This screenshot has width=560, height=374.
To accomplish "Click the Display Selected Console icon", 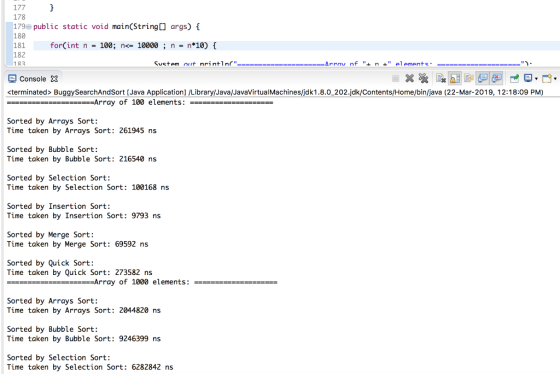I will pos(528,78).
